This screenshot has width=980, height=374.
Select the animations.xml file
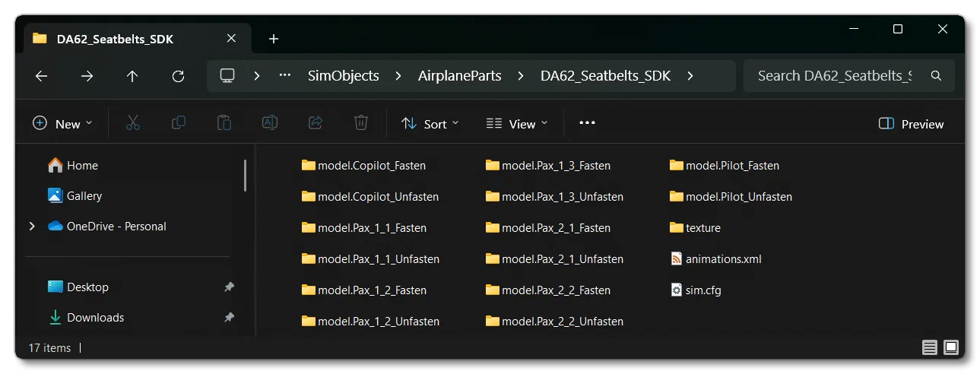tap(715, 259)
